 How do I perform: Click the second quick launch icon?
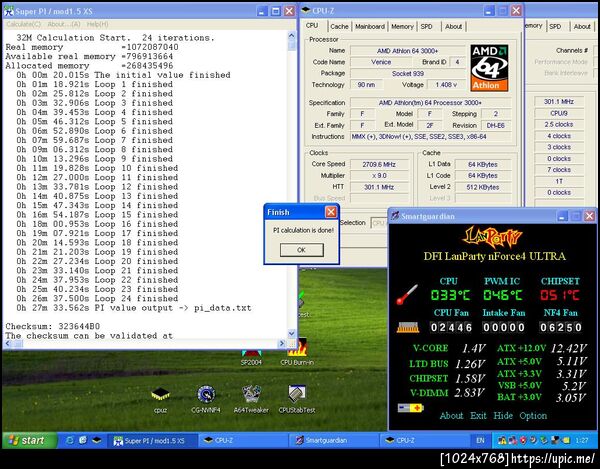coord(83,440)
